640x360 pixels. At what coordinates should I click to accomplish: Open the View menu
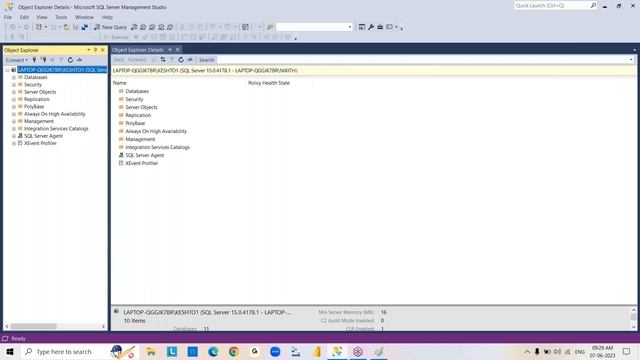pos(42,17)
